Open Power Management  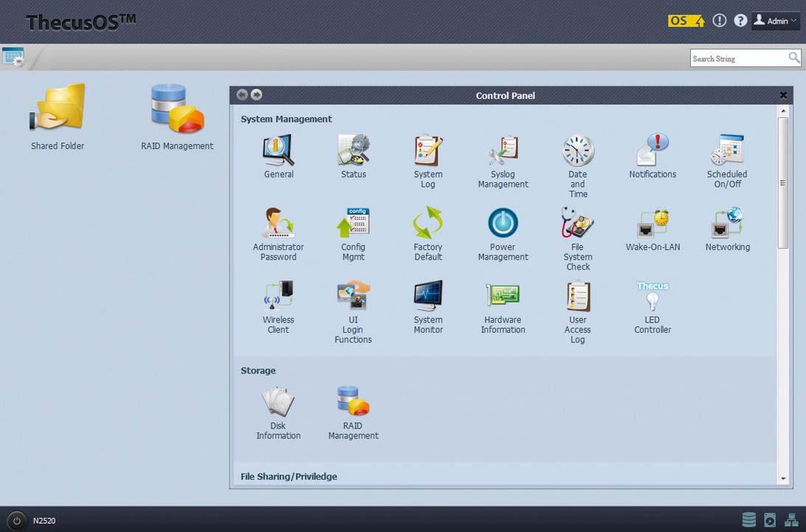pyautogui.click(x=503, y=223)
